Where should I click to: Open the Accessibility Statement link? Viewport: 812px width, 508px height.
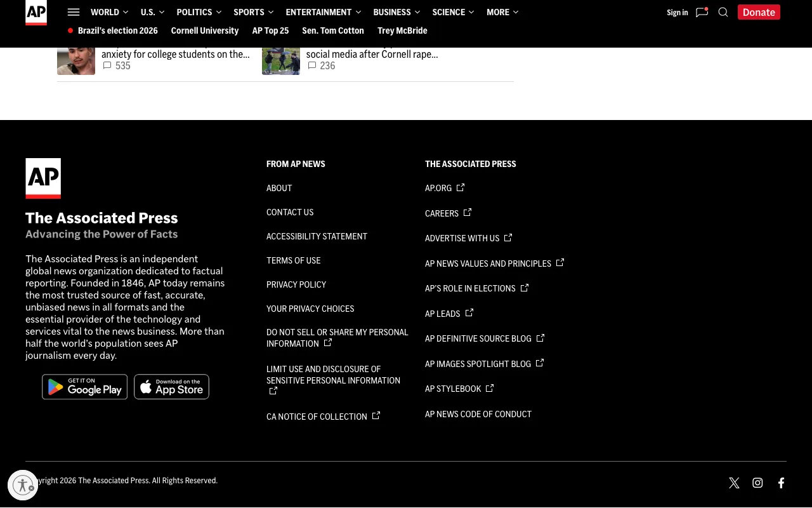point(317,236)
